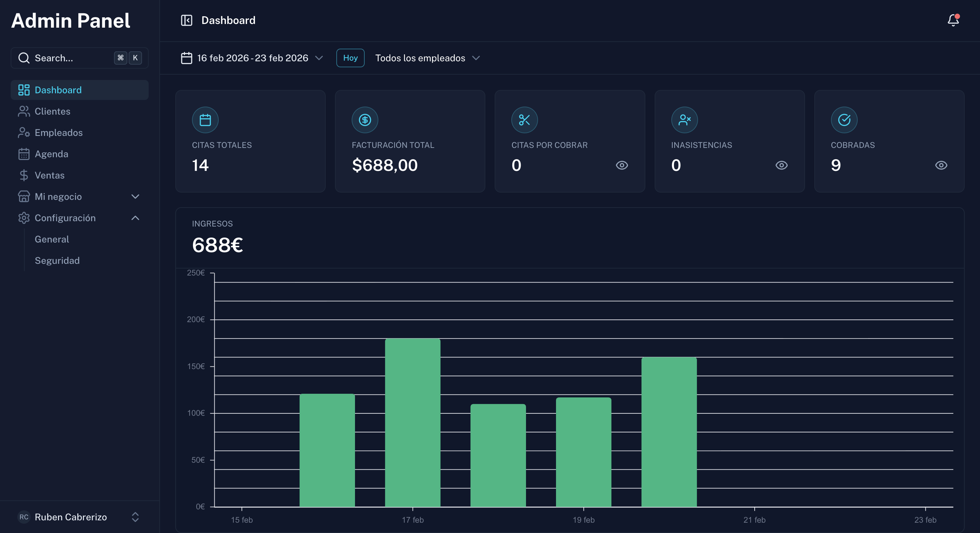
Task: Click the Facturación Total dollar icon
Action: tap(364, 120)
